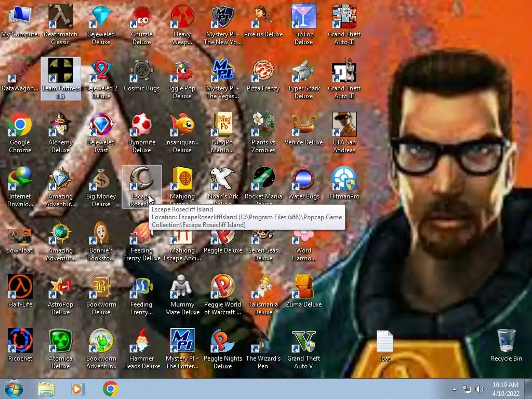
Task: Open Peggle World of Warcraft shortcut
Action: (222, 295)
